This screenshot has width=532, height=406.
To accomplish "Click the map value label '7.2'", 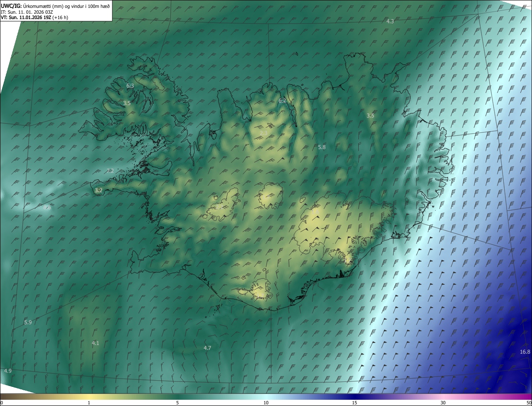I will (110, 171).
